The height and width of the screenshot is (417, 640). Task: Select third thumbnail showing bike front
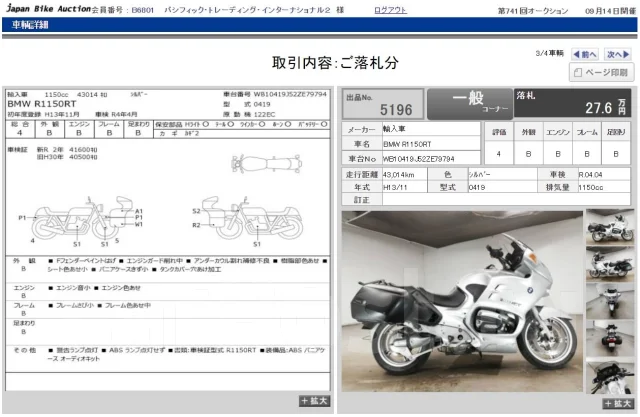point(610,301)
